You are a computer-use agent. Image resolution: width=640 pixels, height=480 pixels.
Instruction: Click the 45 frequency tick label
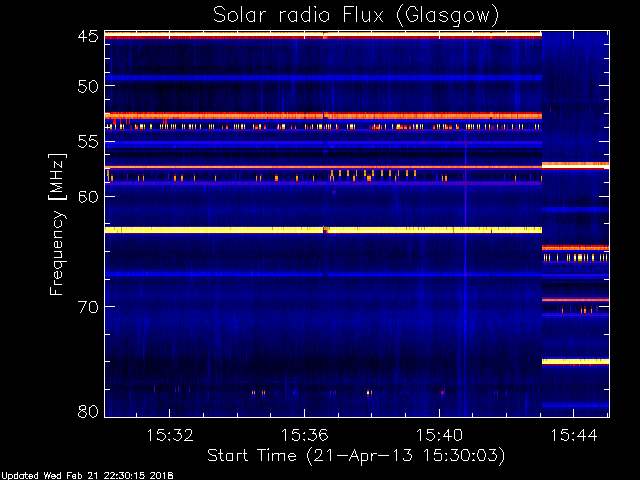(x=88, y=36)
